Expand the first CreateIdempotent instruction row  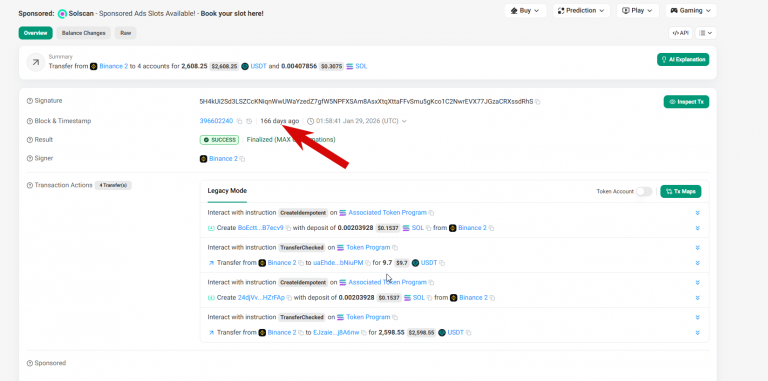(x=697, y=213)
